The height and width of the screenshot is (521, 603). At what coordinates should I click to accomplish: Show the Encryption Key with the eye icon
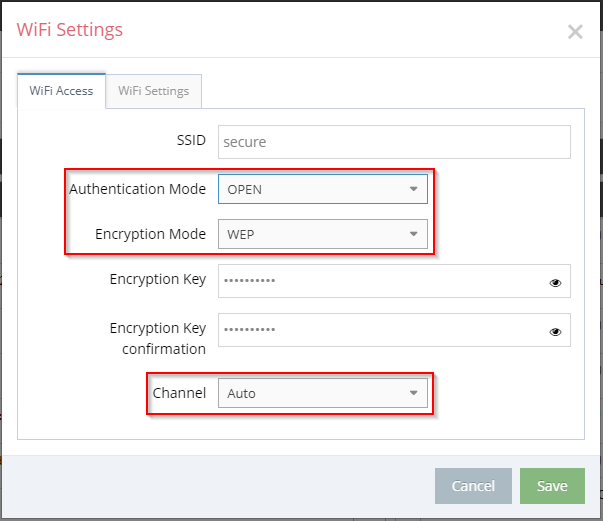(555, 283)
